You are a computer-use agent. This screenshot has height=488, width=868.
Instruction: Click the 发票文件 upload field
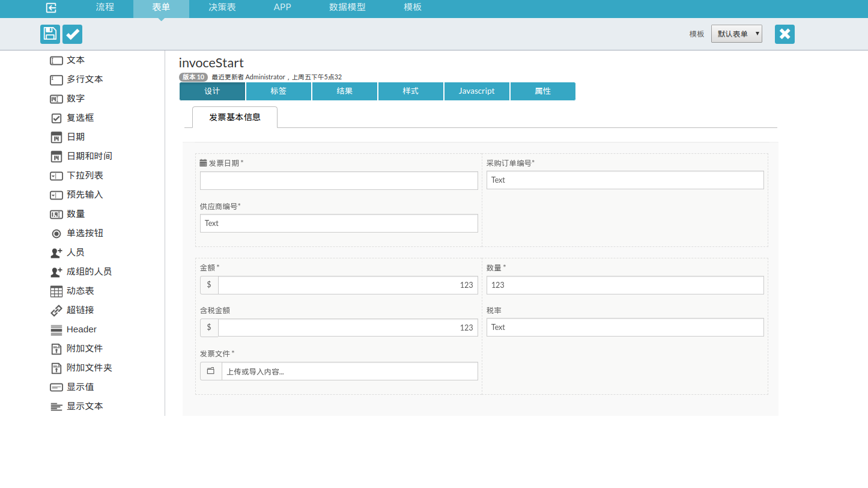coord(350,371)
